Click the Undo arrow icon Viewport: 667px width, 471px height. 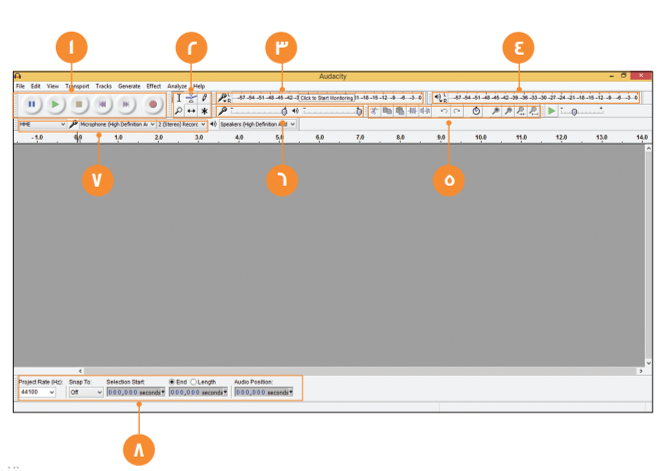[x=444, y=111]
